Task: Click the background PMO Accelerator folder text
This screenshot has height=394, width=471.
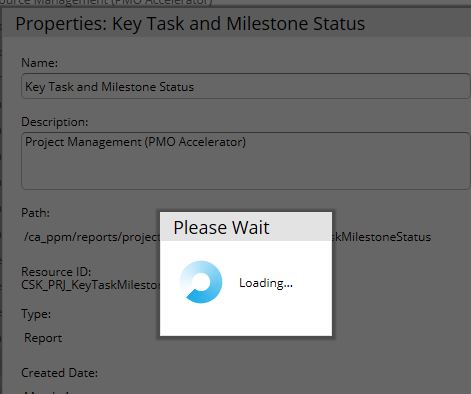Action: click(106, 3)
